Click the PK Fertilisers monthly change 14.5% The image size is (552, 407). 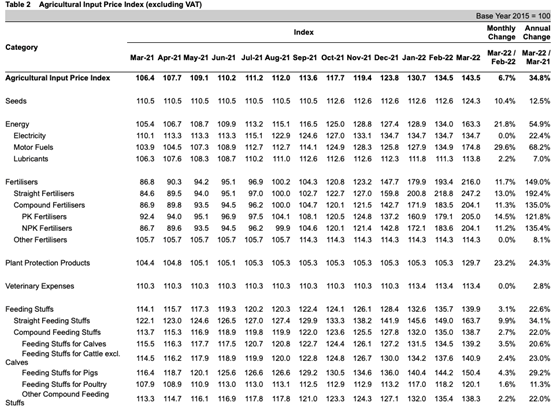(x=505, y=217)
